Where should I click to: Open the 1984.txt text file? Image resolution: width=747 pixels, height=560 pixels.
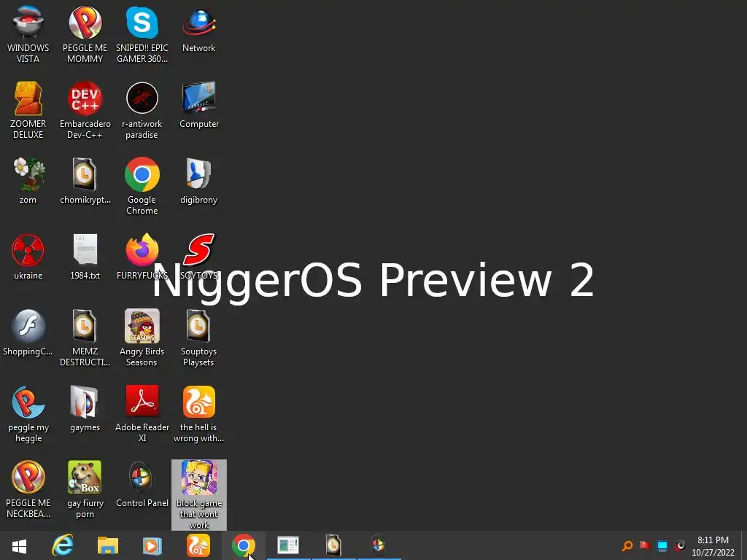pyautogui.click(x=85, y=256)
